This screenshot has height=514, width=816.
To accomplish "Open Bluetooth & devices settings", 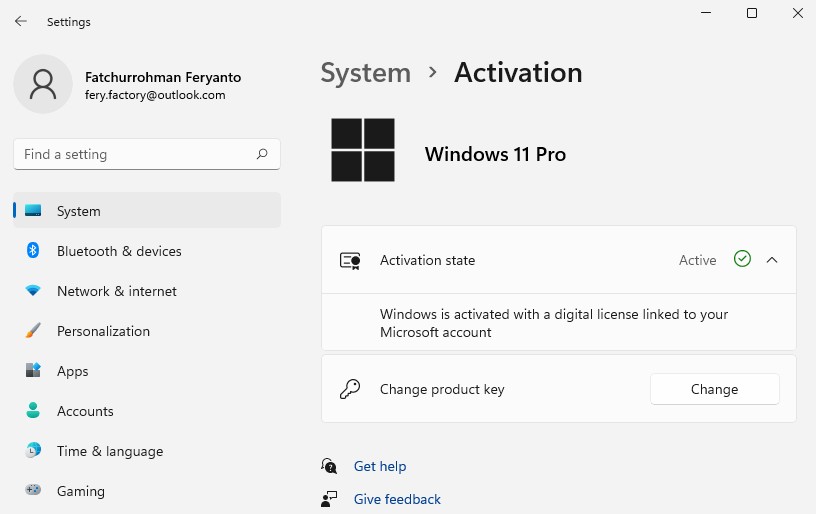I will [147, 251].
